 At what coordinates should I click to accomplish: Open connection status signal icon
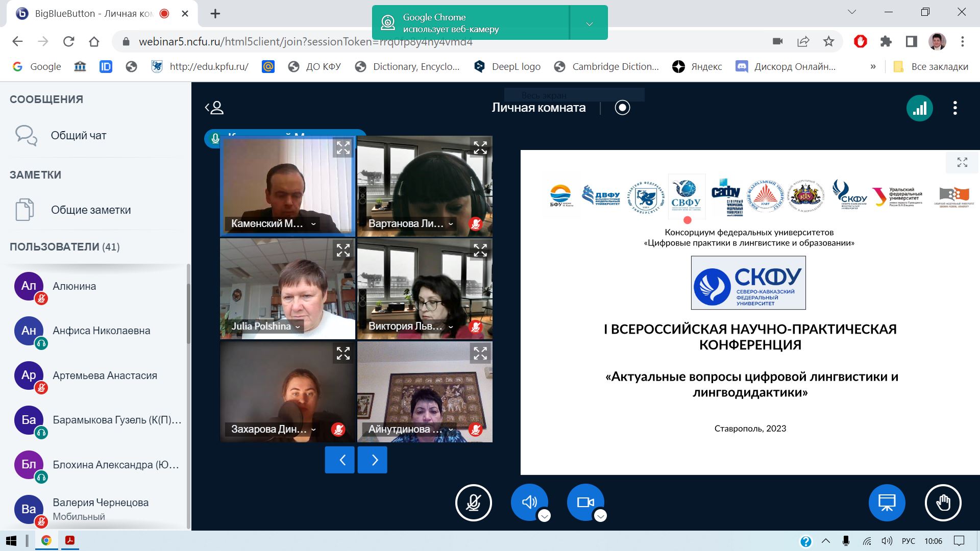coord(919,108)
